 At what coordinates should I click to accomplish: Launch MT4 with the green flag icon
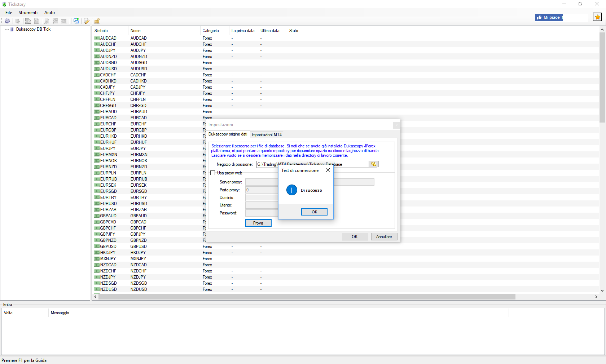[76, 21]
